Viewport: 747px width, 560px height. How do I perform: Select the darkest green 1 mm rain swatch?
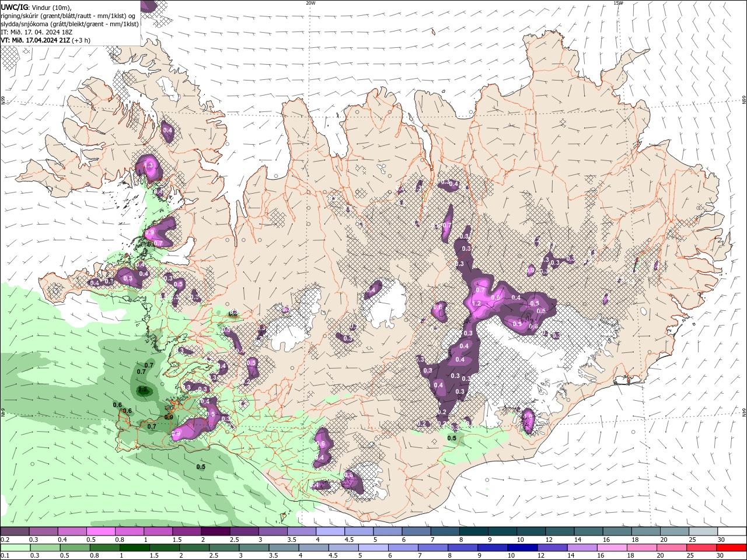click(x=134, y=548)
